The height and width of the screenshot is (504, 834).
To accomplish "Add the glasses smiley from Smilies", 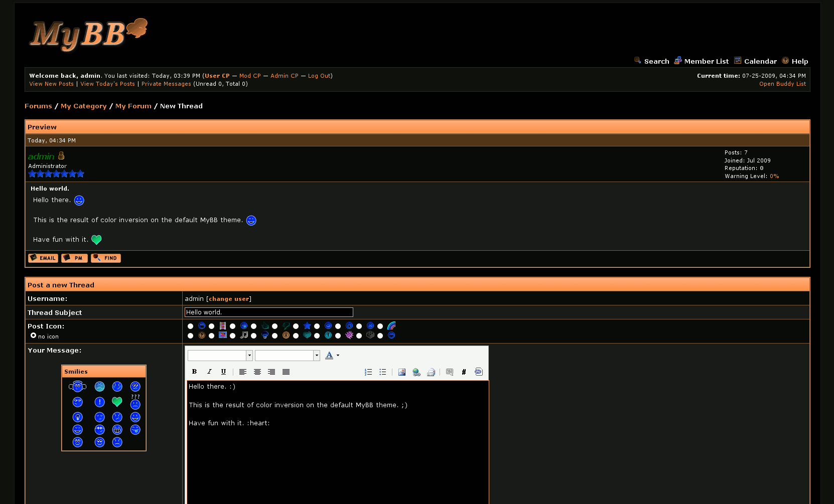I will point(100,430).
